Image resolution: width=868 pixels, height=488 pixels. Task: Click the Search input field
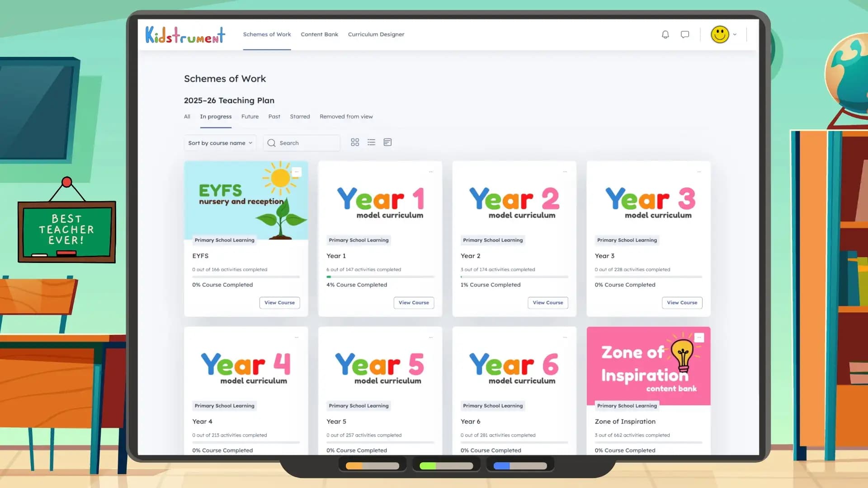point(302,143)
